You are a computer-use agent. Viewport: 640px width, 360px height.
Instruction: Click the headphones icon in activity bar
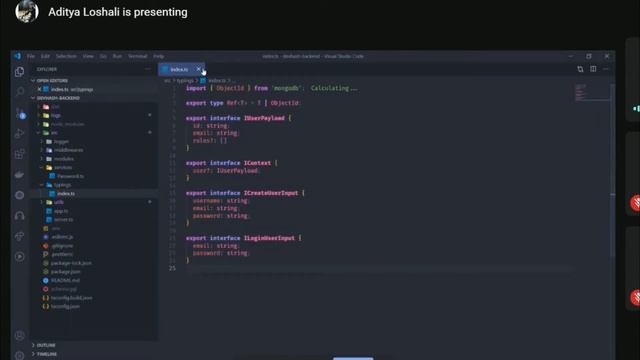19,216
